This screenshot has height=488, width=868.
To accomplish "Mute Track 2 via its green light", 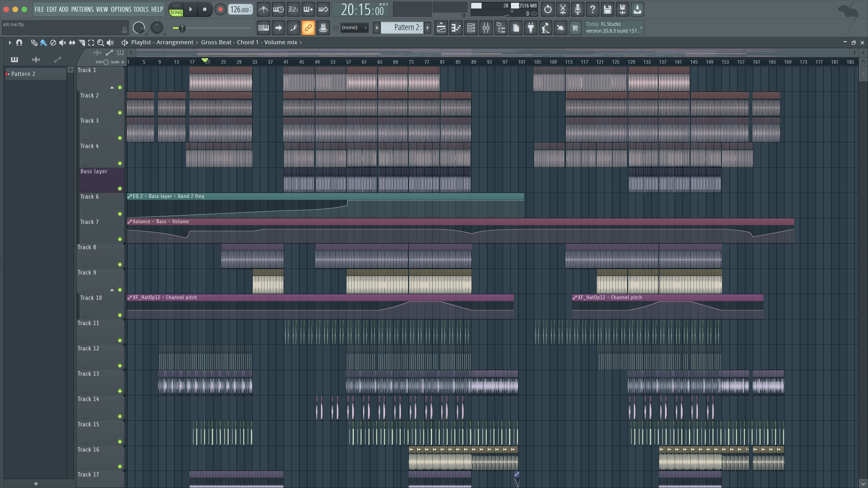I will click(120, 113).
